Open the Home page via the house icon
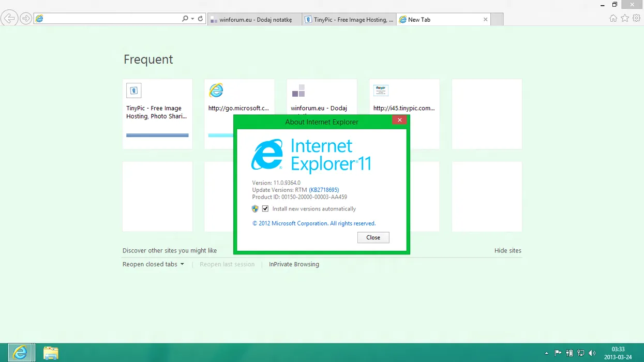 pyautogui.click(x=613, y=19)
